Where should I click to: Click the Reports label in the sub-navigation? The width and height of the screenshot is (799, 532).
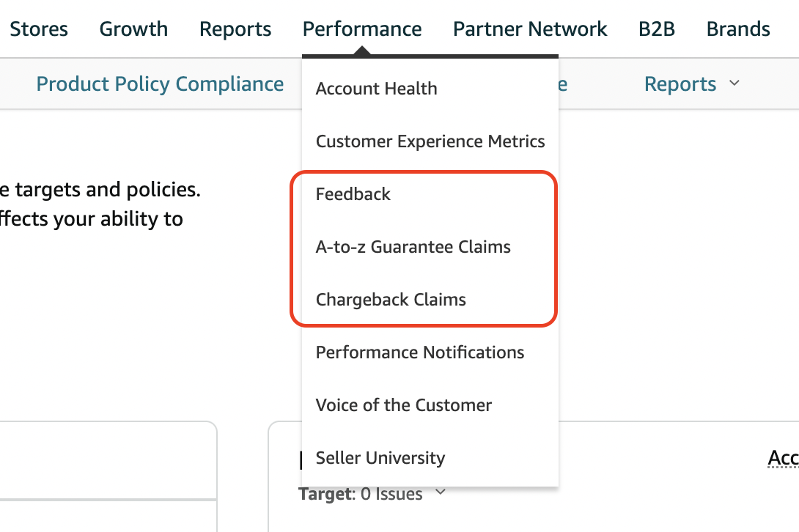click(x=680, y=84)
